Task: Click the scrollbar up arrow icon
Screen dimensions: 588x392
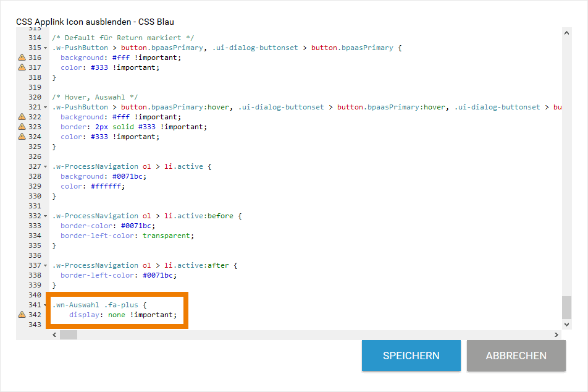Action: click(x=566, y=33)
